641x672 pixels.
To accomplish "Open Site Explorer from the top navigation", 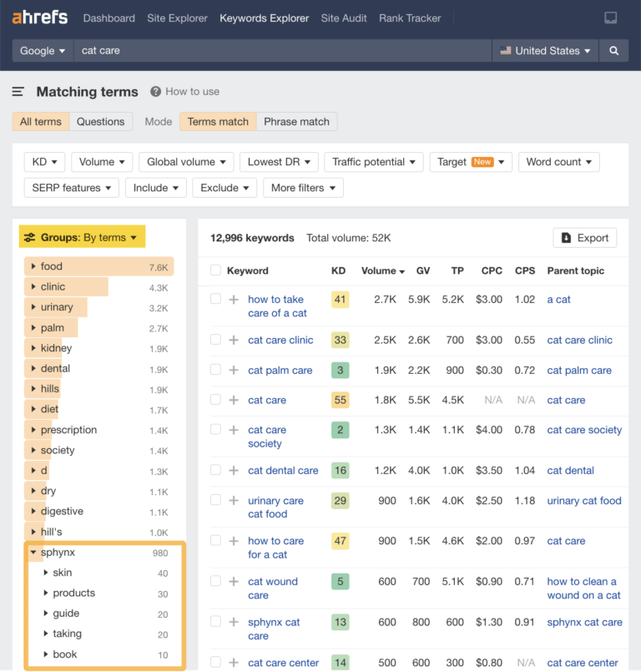I will [177, 18].
